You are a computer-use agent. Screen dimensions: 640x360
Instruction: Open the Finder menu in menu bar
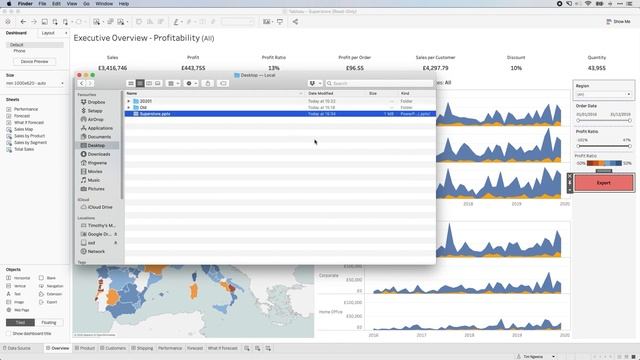[25, 4]
